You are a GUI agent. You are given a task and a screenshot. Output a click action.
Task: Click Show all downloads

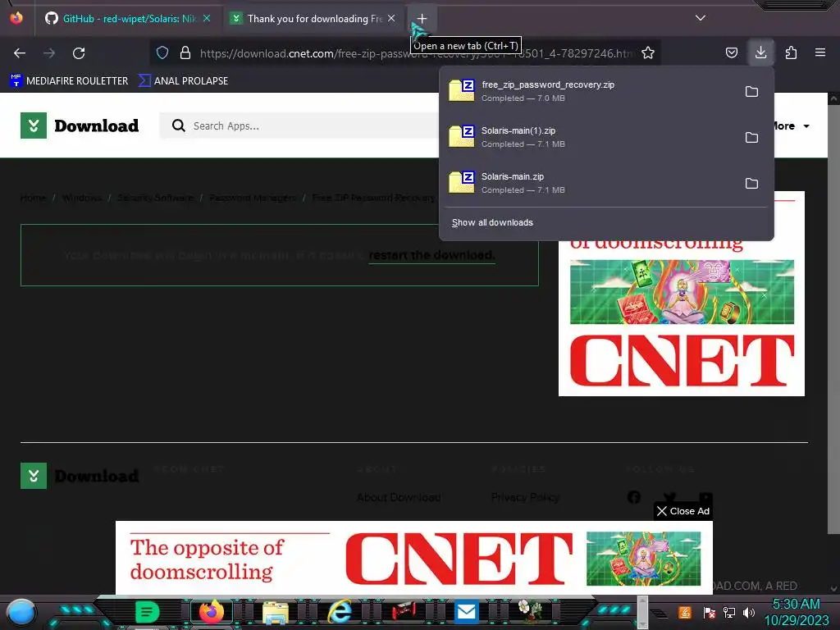pos(492,222)
